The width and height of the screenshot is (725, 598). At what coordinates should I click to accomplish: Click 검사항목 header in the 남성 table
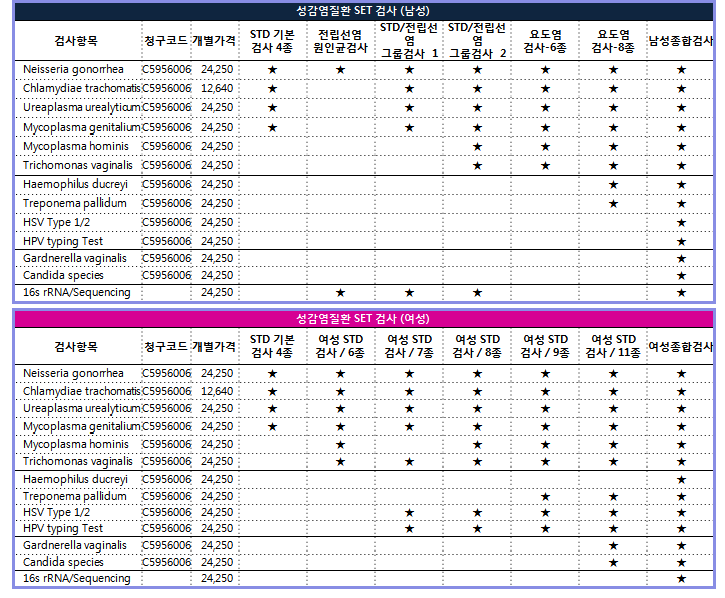coord(76,41)
